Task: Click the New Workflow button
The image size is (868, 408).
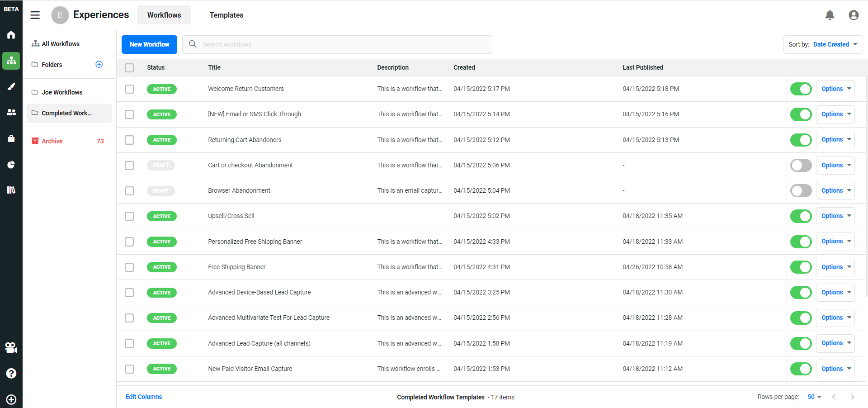Action: coord(149,44)
